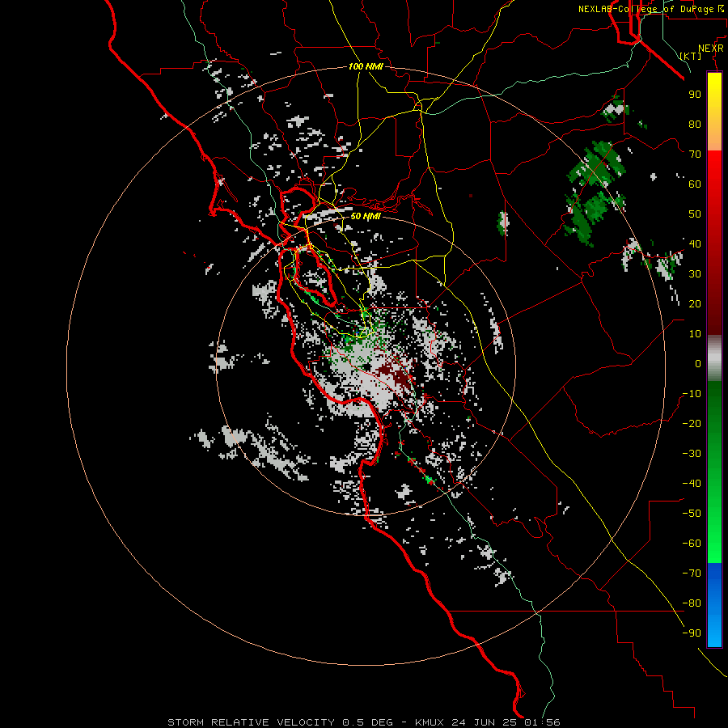This screenshot has width=728, height=728.
Task: Click the -90 value on velocity scale
Action: [x=692, y=633]
